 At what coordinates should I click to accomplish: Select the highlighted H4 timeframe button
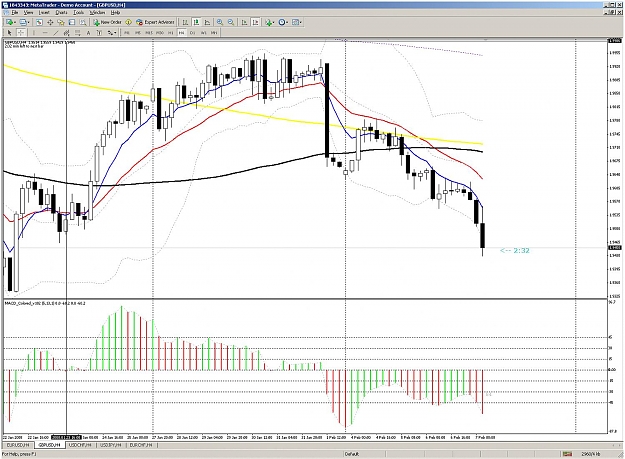point(181,33)
